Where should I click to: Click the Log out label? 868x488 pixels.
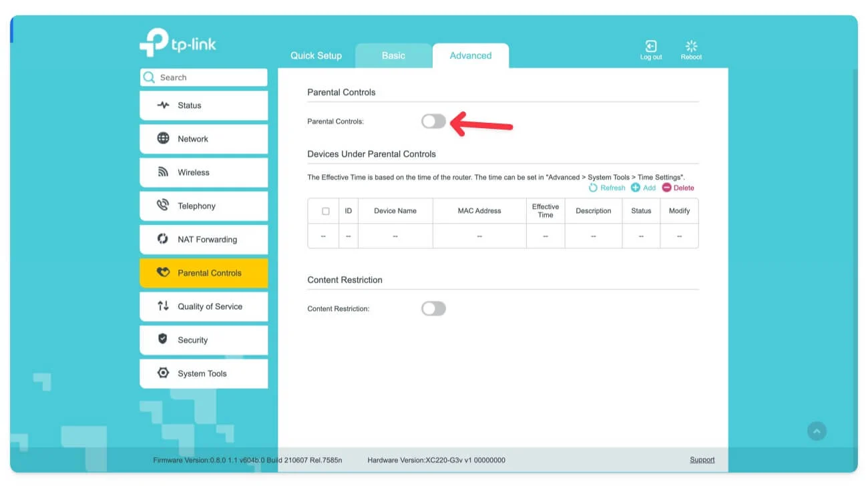click(651, 57)
